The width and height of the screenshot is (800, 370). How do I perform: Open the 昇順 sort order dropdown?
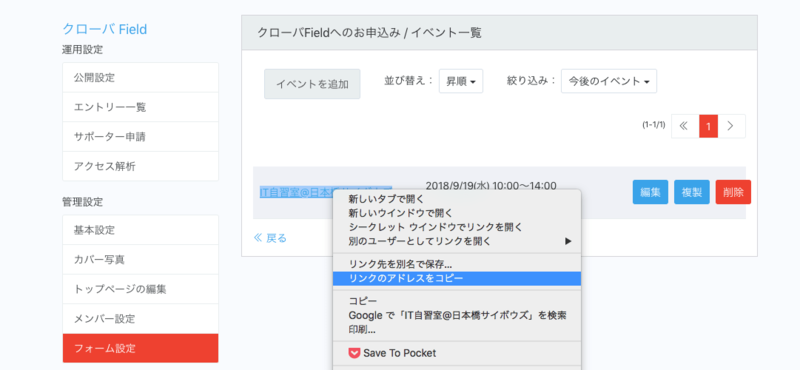(461, 81)
